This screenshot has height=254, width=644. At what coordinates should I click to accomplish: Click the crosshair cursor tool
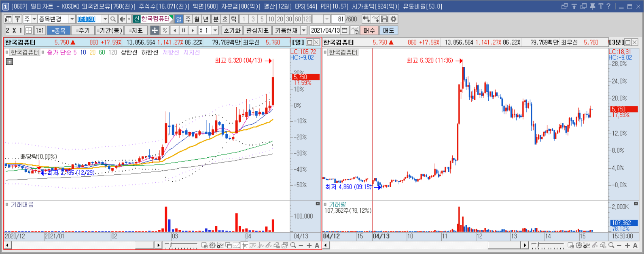(x=155, y=31)
